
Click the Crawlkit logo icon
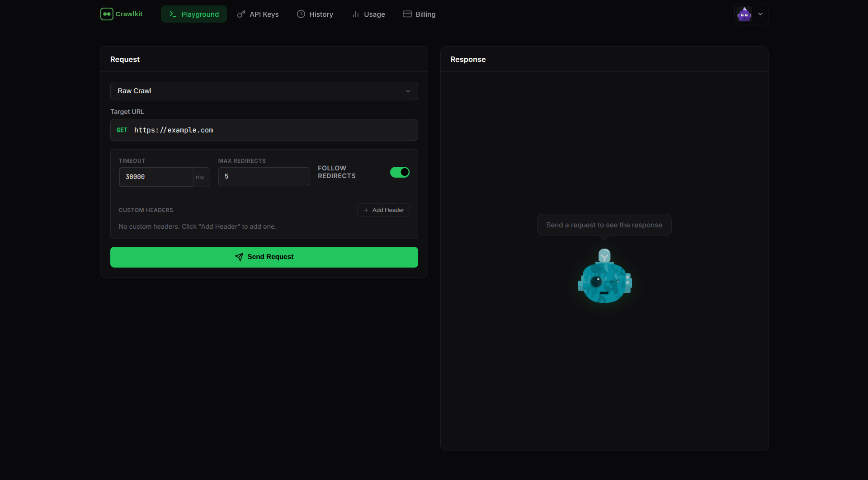107,14
